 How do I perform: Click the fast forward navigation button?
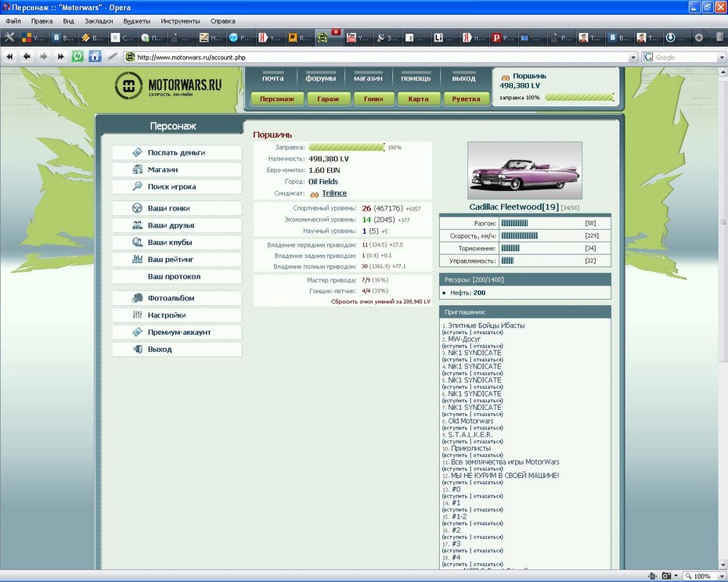click(x=60, y=56)
